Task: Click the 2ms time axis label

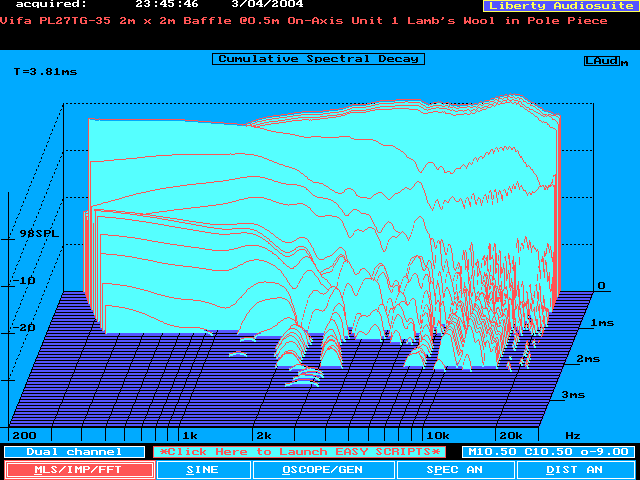Action: coord(588,358)
